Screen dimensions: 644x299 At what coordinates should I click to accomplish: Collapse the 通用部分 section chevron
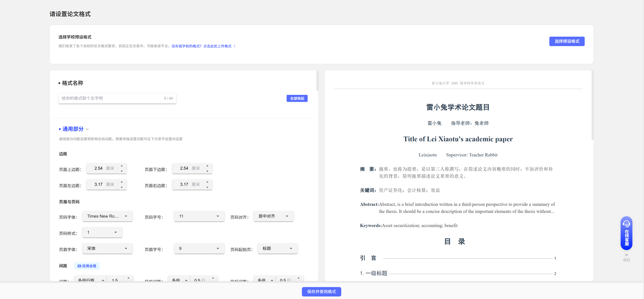coord(87,129)
